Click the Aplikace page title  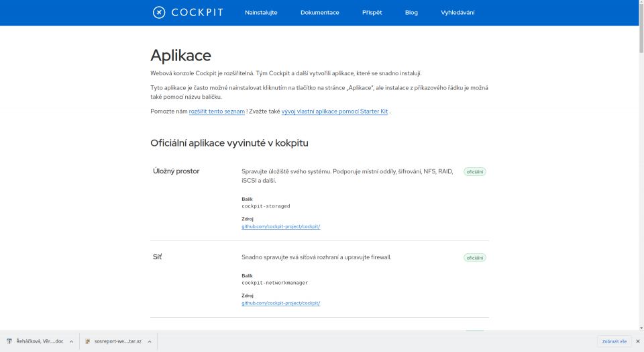pyautogui.click(x=180, y=55)
